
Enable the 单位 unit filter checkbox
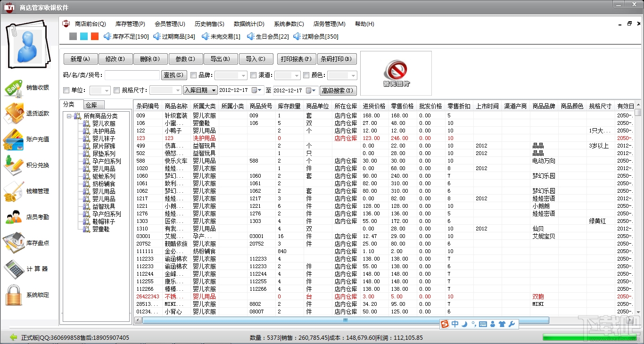click(x=66, y=90)
